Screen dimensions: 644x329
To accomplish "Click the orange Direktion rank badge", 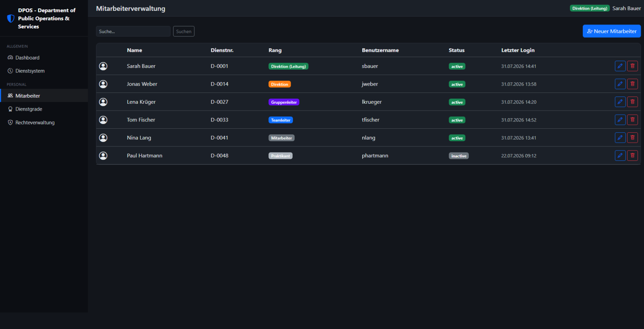I will (280, 84).
